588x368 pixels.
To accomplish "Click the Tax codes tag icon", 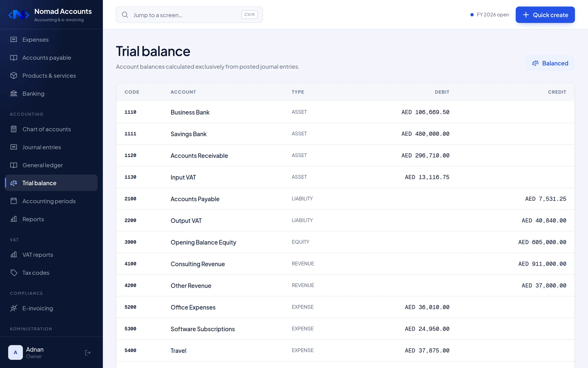I will (14, 273).
